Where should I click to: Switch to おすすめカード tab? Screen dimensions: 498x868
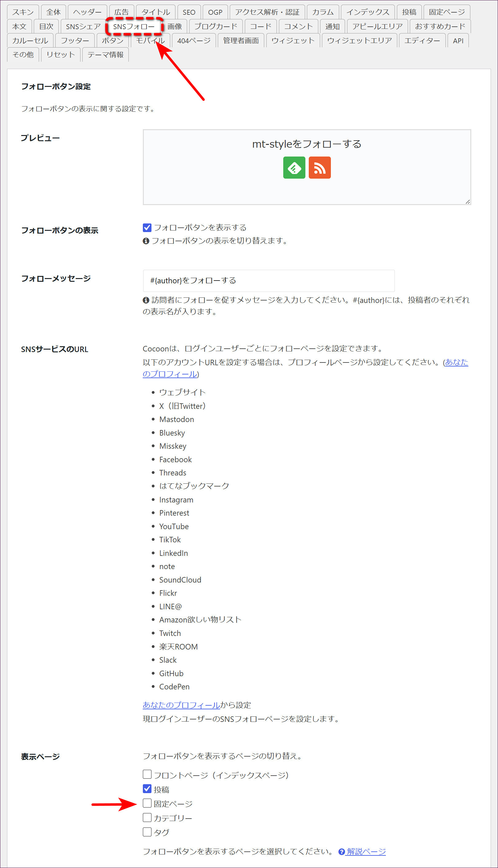click(440, 26)
